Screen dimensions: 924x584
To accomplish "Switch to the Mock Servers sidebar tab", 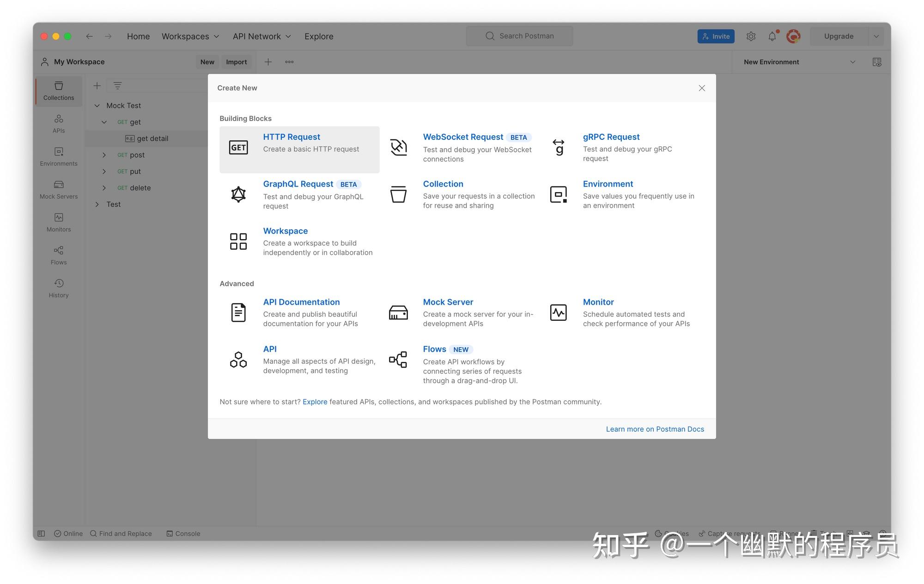I will [x=59, y=190].
